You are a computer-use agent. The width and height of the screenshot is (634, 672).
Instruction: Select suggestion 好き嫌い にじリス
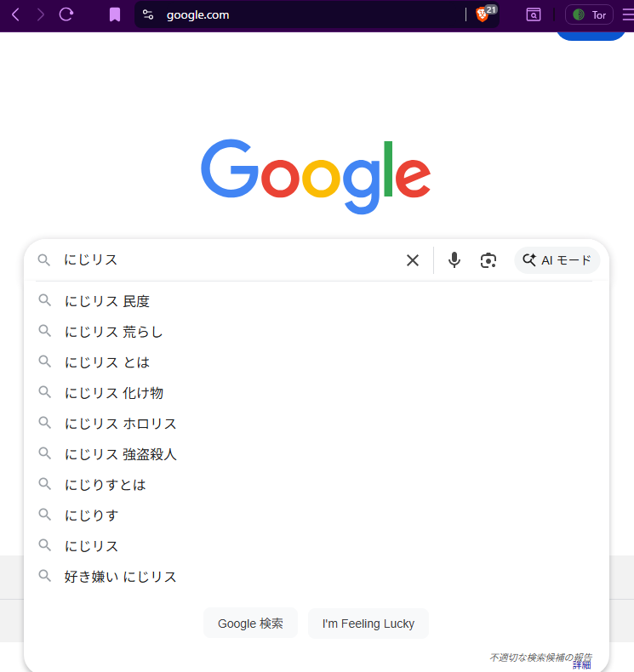point(121,577)
